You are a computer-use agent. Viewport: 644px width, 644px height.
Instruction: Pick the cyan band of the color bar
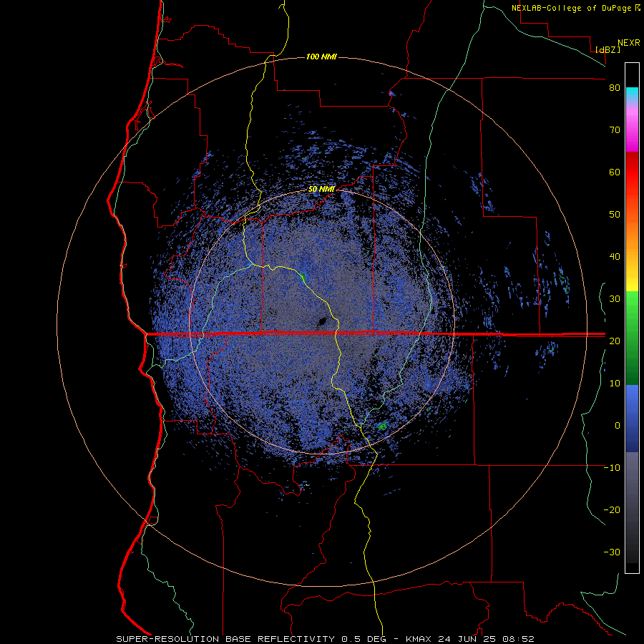[632, 94]
